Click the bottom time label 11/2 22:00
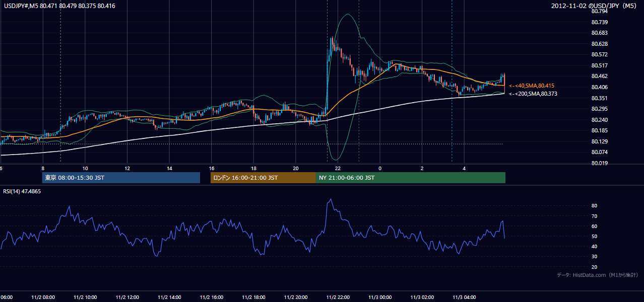This screenshot has width=644, height=302. click(x=339, y=297)
